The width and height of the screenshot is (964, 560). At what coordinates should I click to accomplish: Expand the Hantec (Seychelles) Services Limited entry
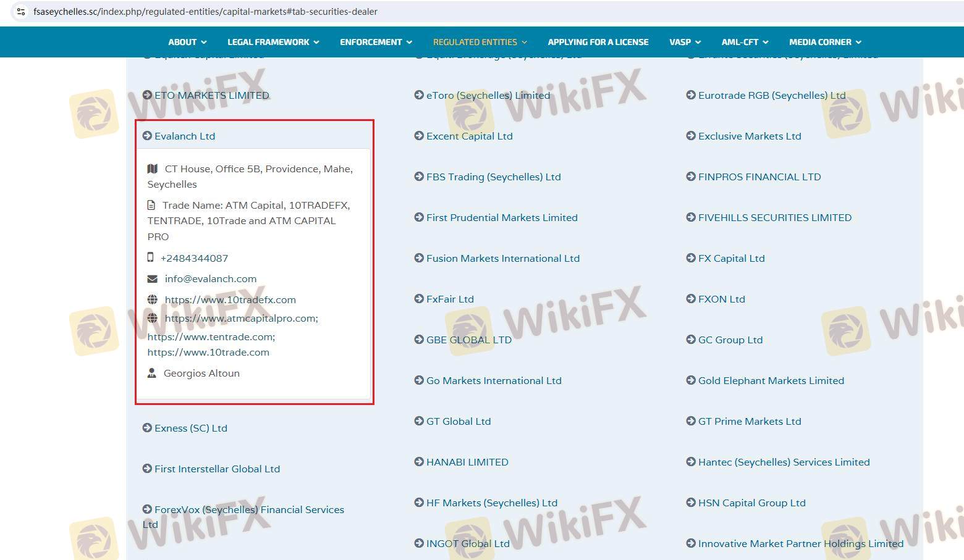pyautogui.click(x=784, y=462)
